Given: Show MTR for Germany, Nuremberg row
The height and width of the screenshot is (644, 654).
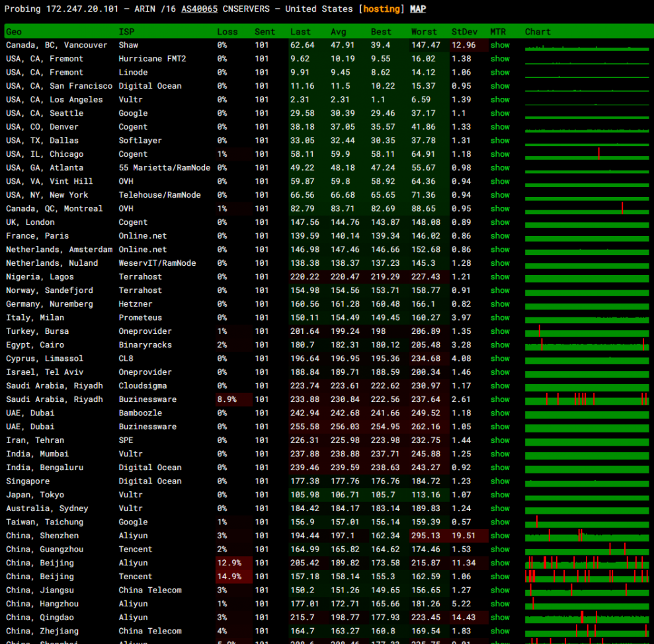Looking at the screenshot, I should point(500,304).
